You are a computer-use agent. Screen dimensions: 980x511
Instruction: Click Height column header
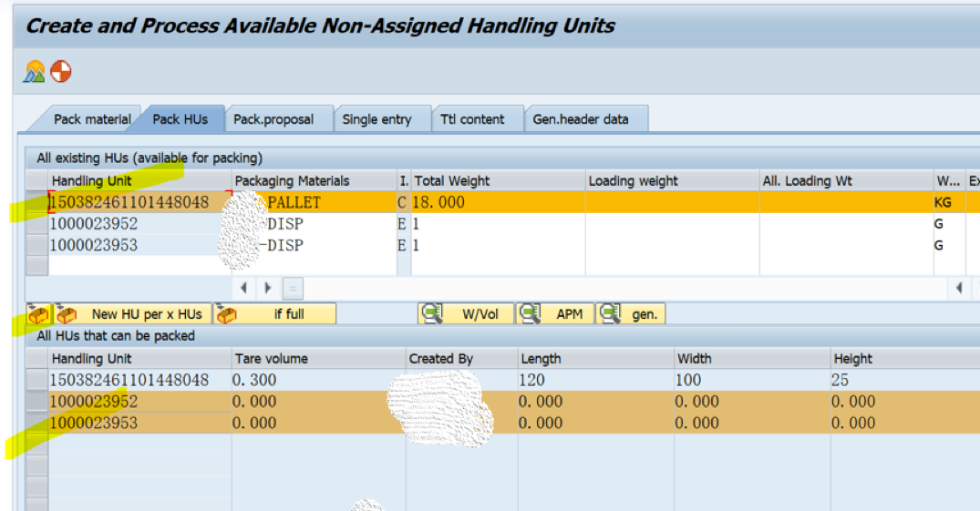click(x=905, y=359)
